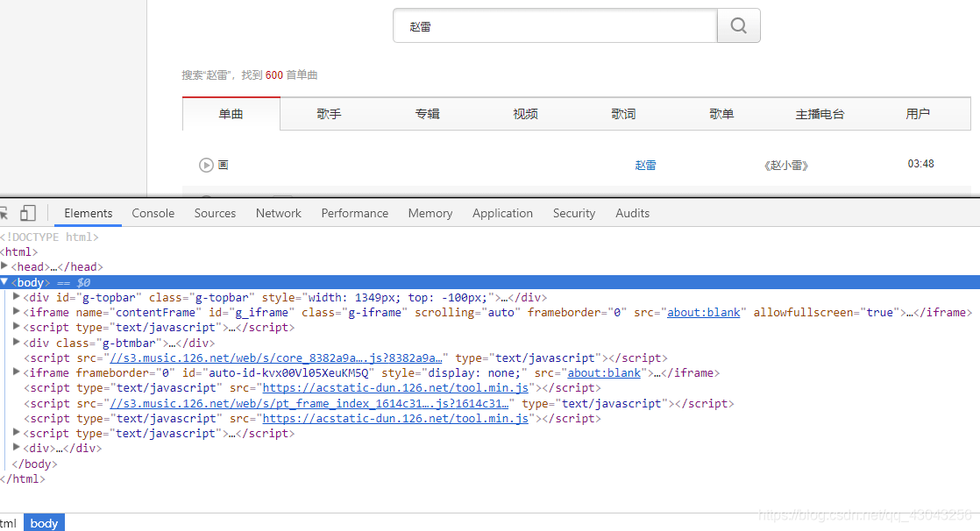
Task: Open the Elements panel
Action: [89, 213]
